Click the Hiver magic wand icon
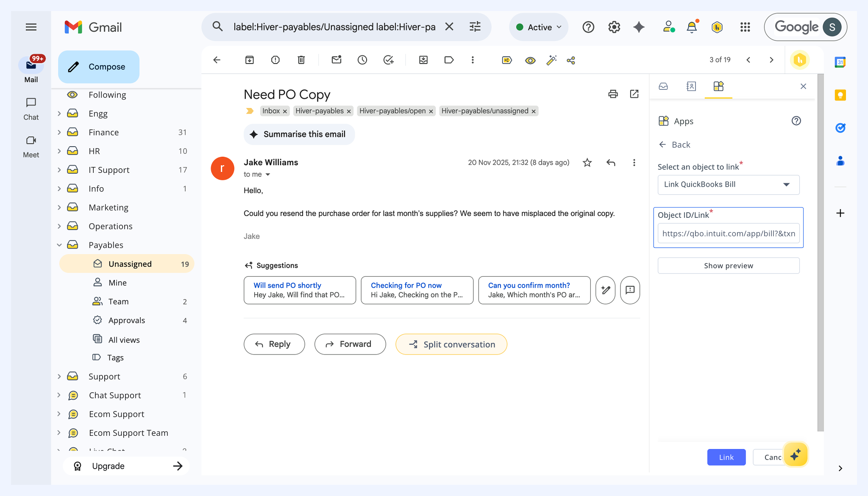The width and height of the screenshot is (868, 496). click(551, 60)
